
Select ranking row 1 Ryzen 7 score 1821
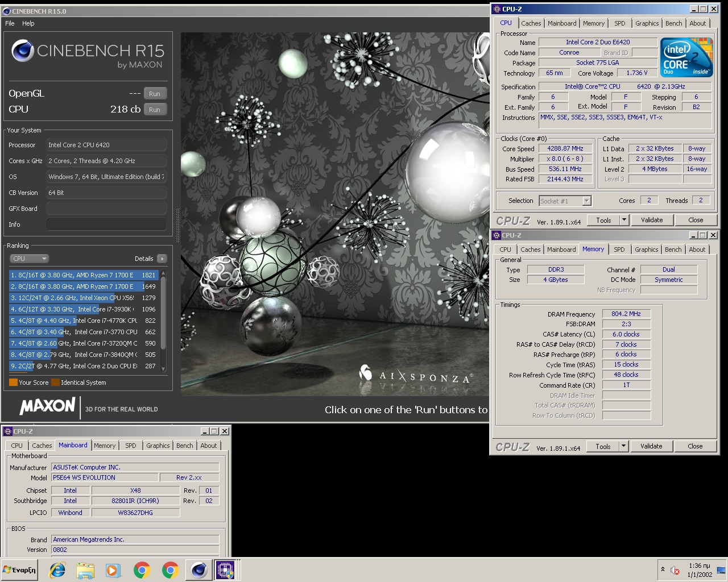pos(84,275)
